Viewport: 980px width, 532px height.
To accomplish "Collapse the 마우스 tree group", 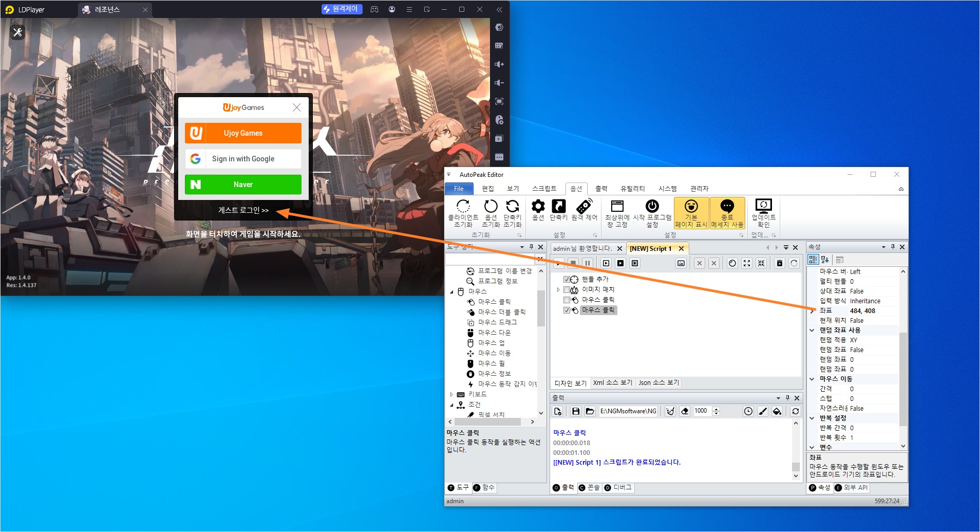I will point(452,291).
